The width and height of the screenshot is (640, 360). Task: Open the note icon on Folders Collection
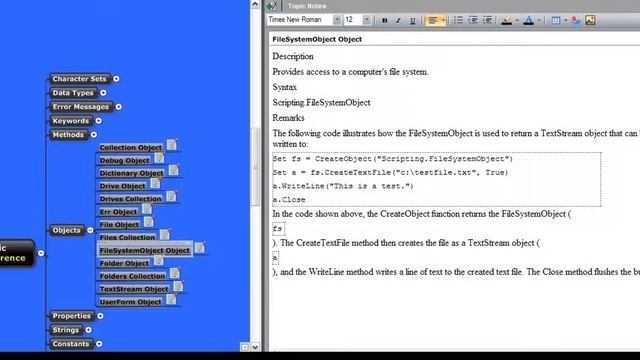(x=175, y=273)
